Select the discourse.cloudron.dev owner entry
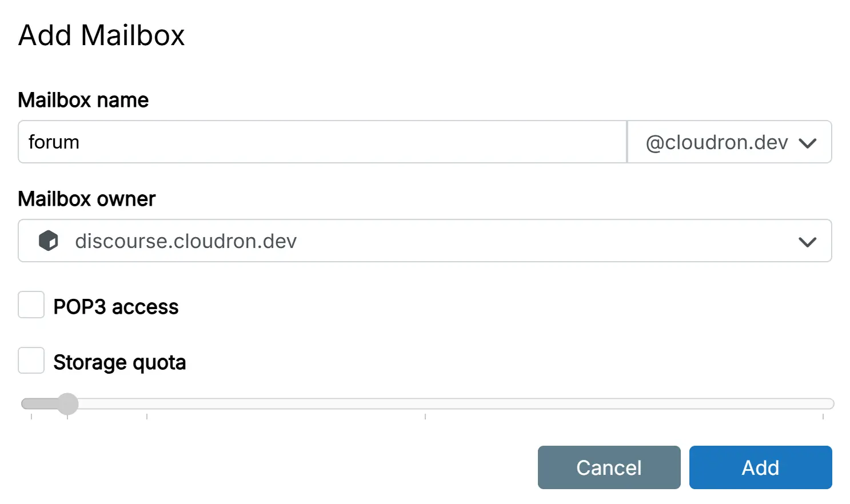This screenshot has width=850, height=504. pos(185,241)
